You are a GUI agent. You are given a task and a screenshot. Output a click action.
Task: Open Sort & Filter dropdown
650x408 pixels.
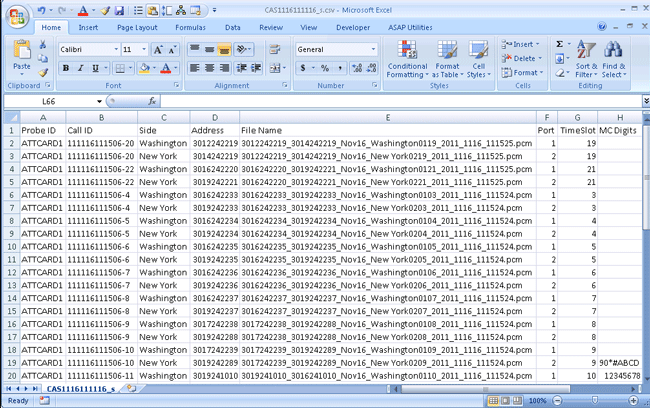[x=586, y=59]
